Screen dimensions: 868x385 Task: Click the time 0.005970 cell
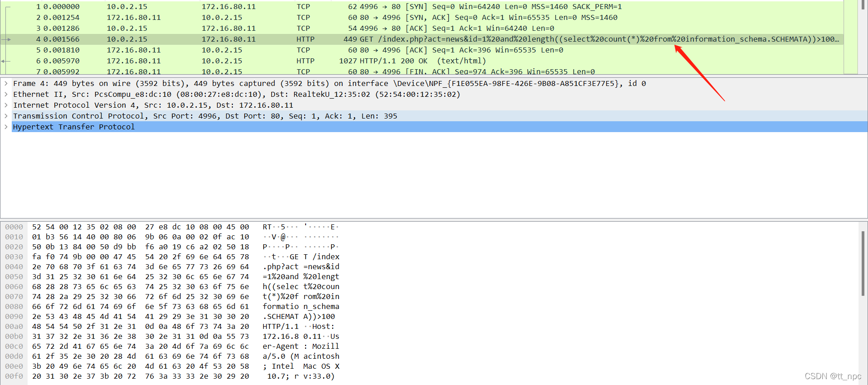(61, 61)
